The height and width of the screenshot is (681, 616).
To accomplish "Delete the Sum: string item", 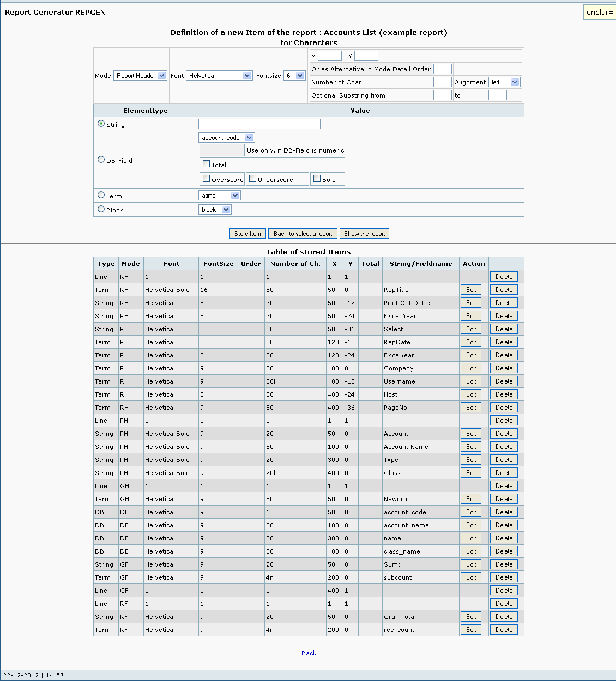I will coord(504,564).
